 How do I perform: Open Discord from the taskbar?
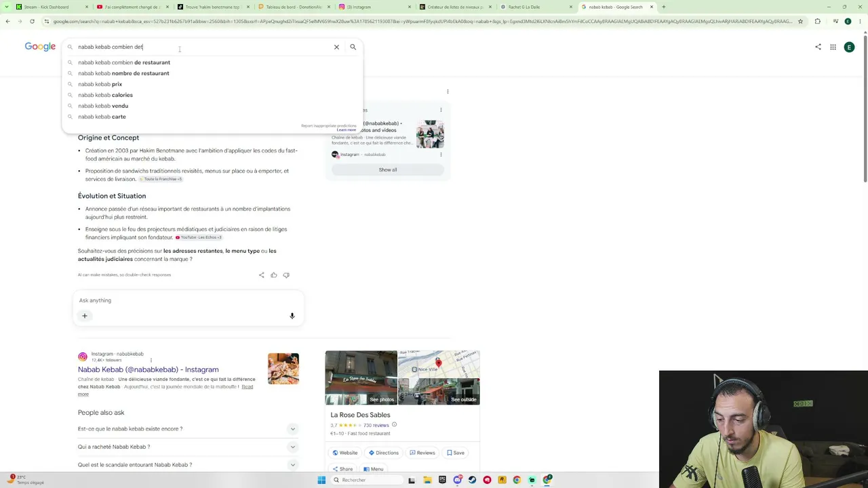pos(457,480)
